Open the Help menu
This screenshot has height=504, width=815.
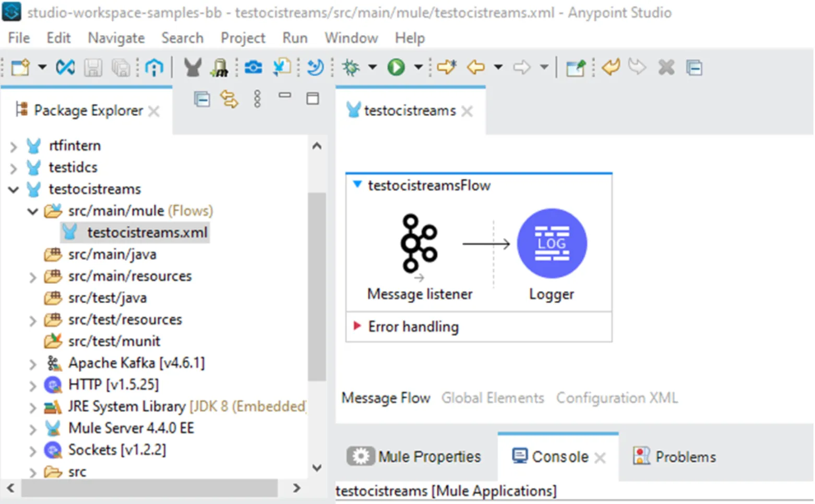410,38
